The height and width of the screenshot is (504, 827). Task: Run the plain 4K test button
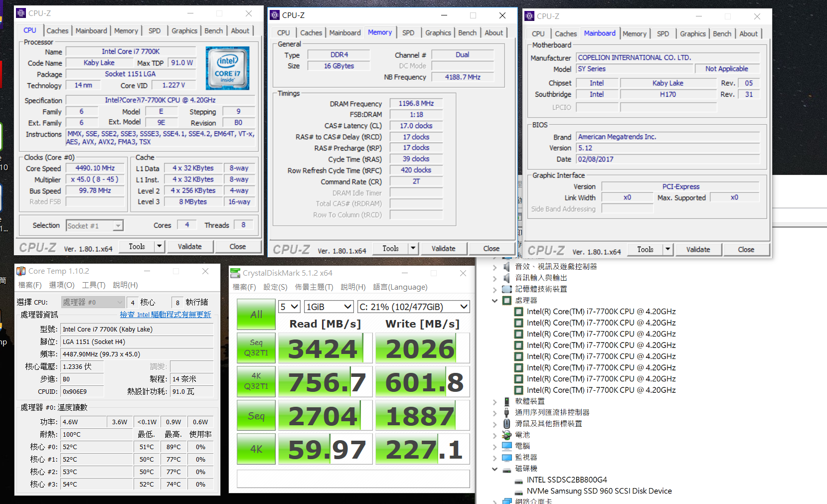(x=256, y=449)
